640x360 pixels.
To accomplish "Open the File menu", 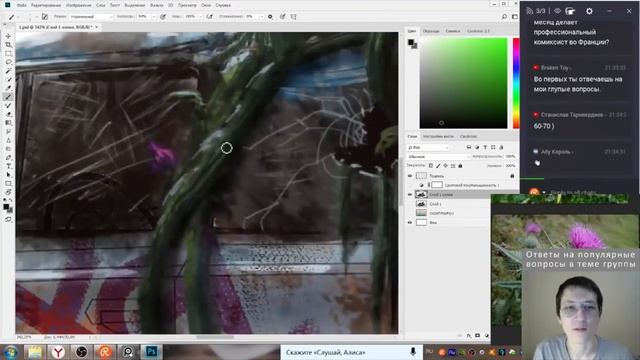I will (x=22, y=5).
